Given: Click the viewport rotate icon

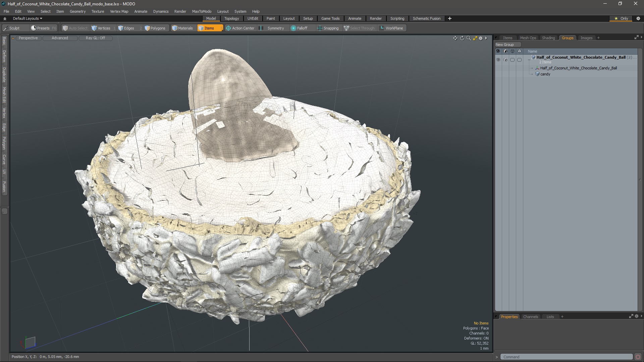Looking at the screenshot, I should tap(462, 38).
